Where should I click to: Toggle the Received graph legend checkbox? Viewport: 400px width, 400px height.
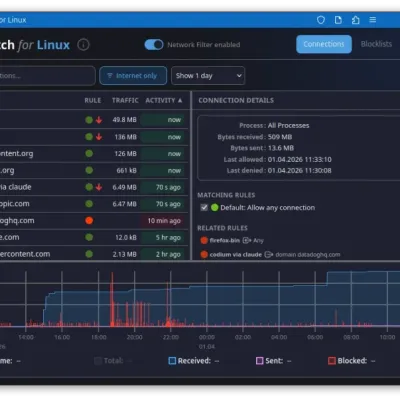coord(172,361)
